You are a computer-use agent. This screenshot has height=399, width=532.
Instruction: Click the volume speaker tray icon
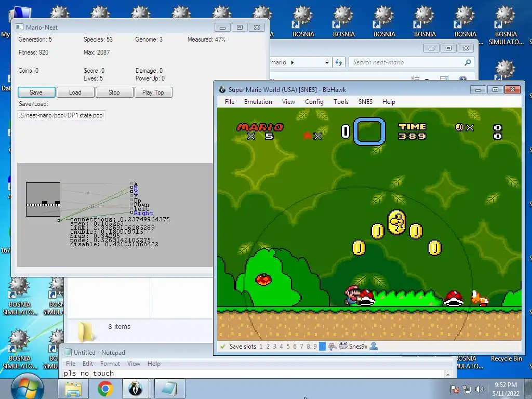480,389
